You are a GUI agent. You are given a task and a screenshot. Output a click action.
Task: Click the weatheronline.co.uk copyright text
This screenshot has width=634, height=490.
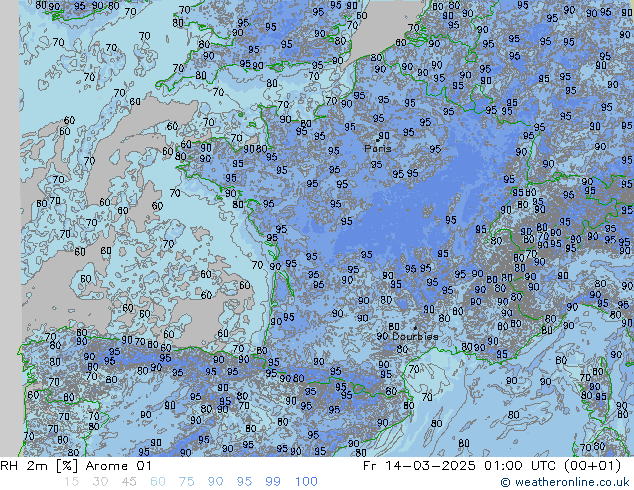coord(565,482)
